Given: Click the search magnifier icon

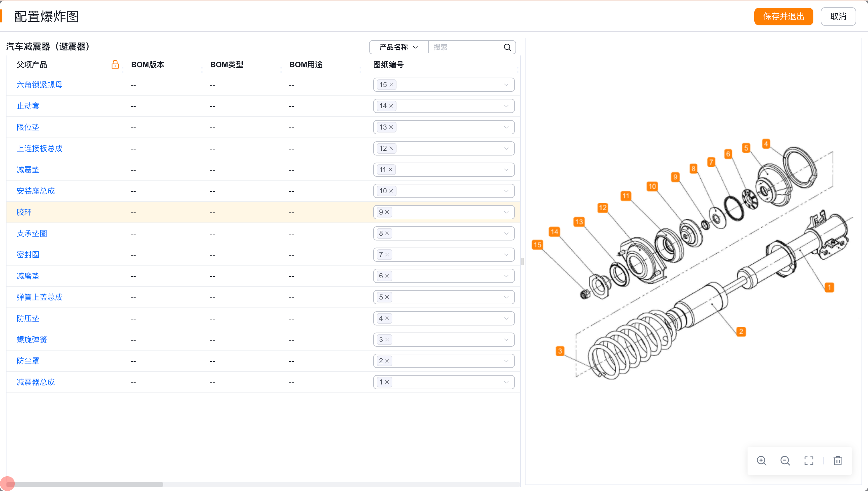Looking at the screenshot, I should point(507,47).
